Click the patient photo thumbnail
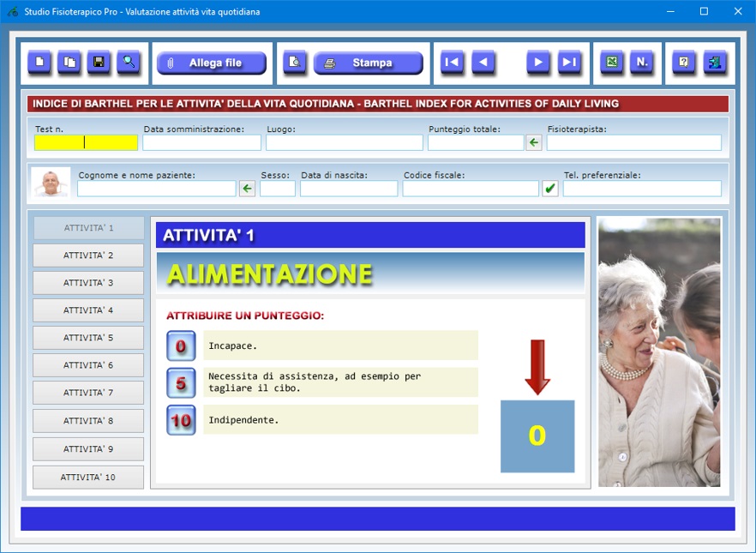This screenshot has height=553, width=756. pyautogui.click(x=51, y=183)
